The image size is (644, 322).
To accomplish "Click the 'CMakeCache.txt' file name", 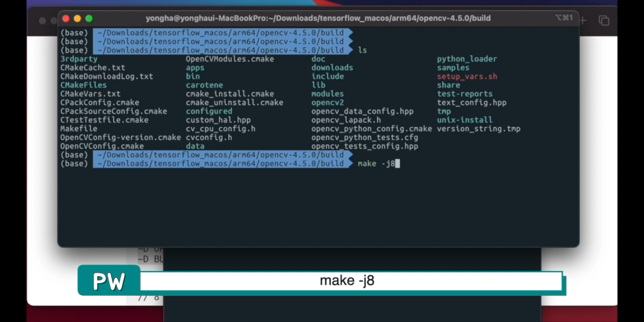I will tap(93, 67).
